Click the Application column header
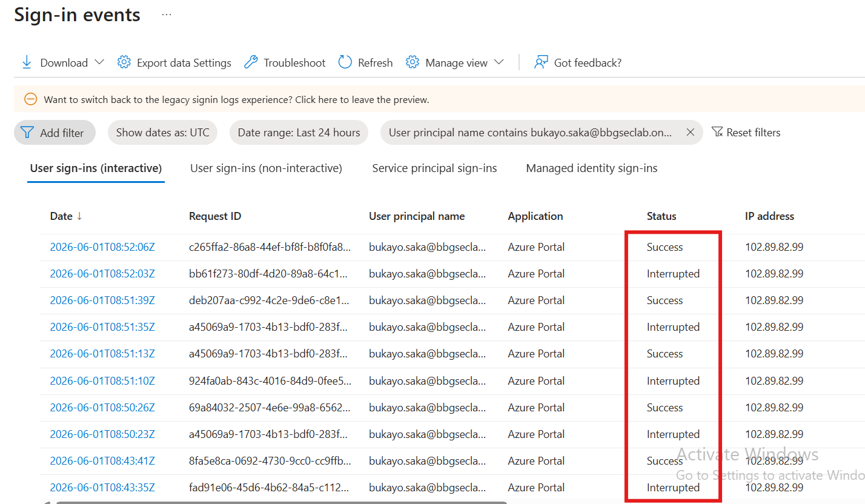Viewport: 865px width, 504px height. click(x=535, y=216)
